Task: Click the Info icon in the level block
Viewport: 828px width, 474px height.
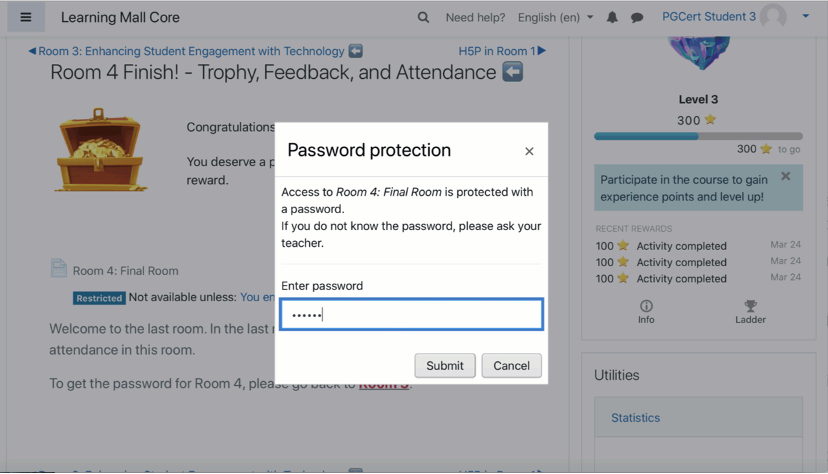Action: [x=646, y=312]
